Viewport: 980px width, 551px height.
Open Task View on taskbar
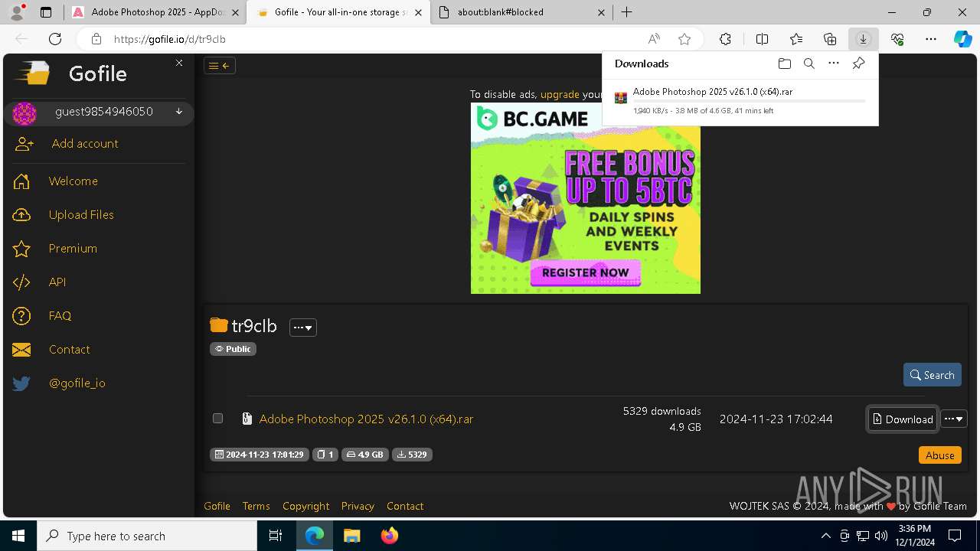click(x=276, y=536)
